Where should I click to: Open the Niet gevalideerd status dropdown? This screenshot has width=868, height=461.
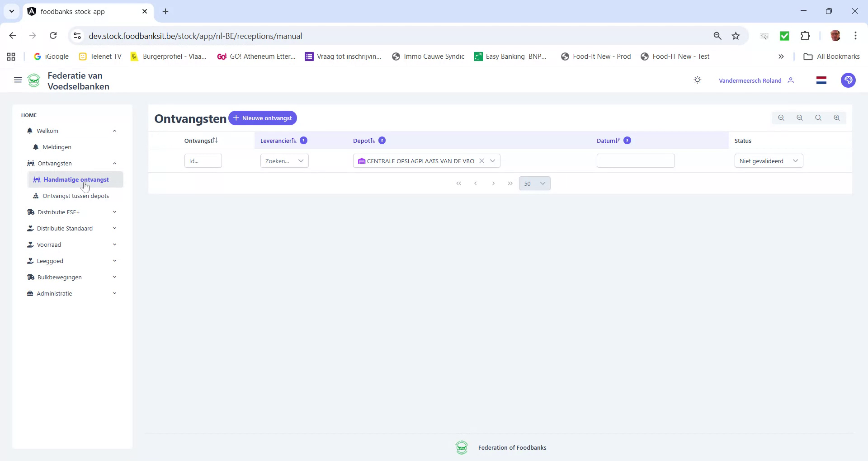click(796, 160)
